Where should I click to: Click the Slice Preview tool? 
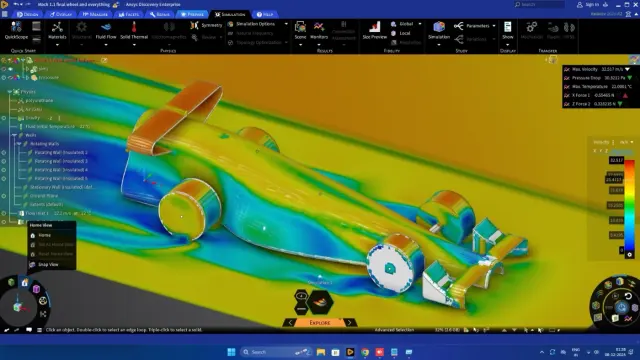(374, 31)
